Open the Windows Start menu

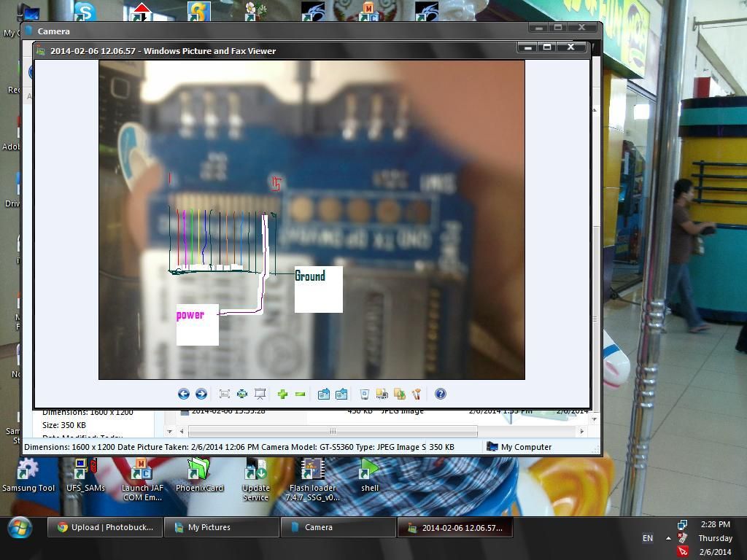click(20, 527)
